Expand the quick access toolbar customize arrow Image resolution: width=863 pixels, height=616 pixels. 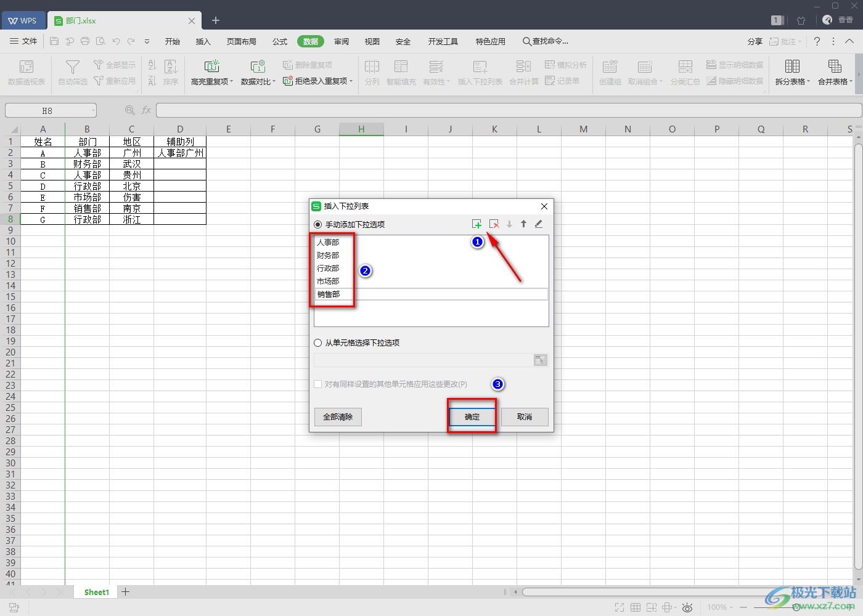[147, 41]
